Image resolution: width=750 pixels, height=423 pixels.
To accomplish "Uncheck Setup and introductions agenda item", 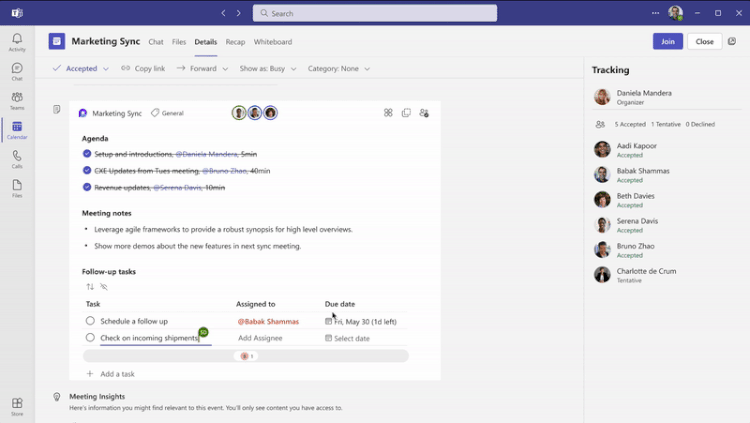I will point(87,154).
